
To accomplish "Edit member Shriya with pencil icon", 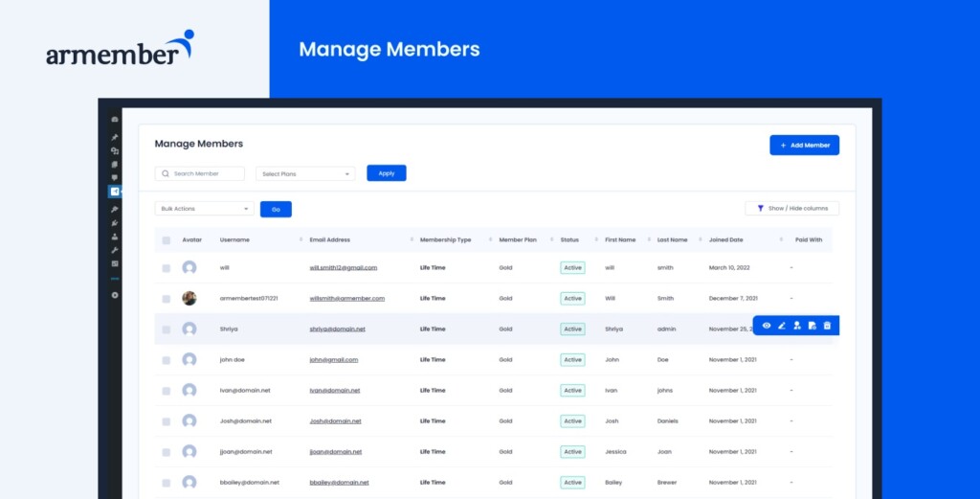I will coord(781,325).
